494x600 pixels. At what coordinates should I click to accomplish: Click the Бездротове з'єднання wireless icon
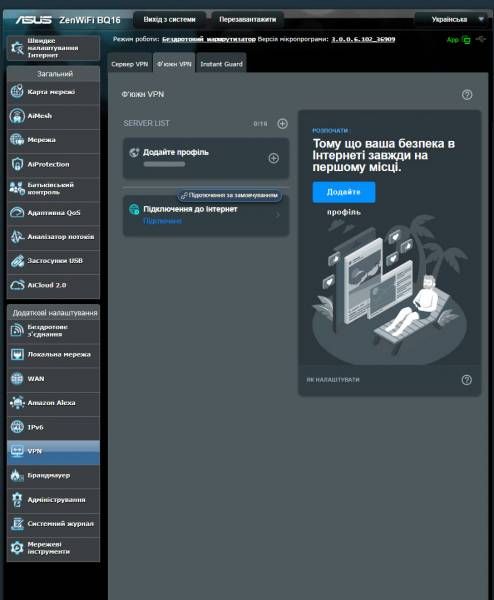pyautogui.click(x=17, y=331)
